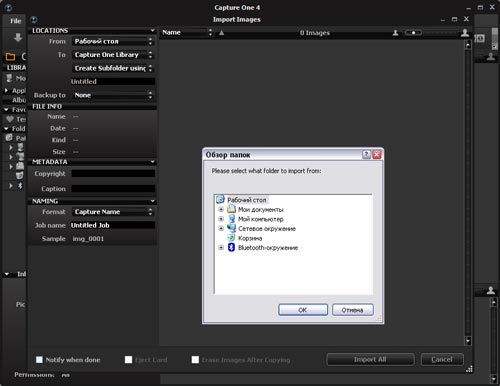Click the Import All button

click(x=370, y=359)
